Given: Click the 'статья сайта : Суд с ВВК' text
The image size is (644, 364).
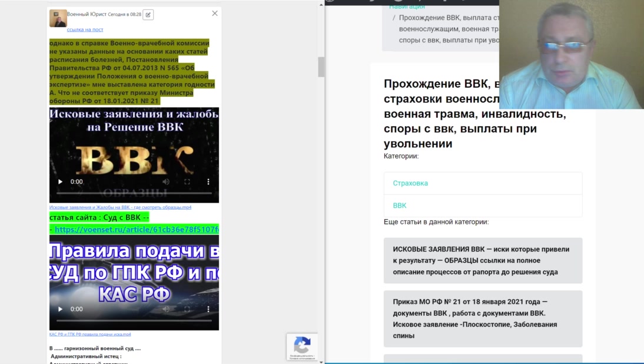Looking at the screenshot, I should [x=99, y=217].
